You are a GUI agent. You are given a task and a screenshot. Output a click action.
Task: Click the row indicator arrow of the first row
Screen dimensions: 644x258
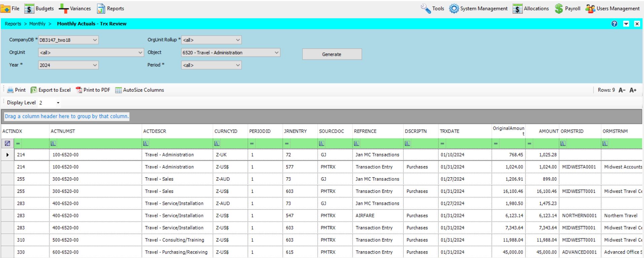coord(8,155)
